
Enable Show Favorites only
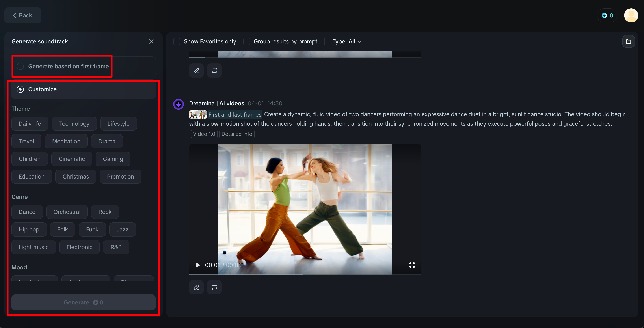pyautogui.click(x=177, y=41)
